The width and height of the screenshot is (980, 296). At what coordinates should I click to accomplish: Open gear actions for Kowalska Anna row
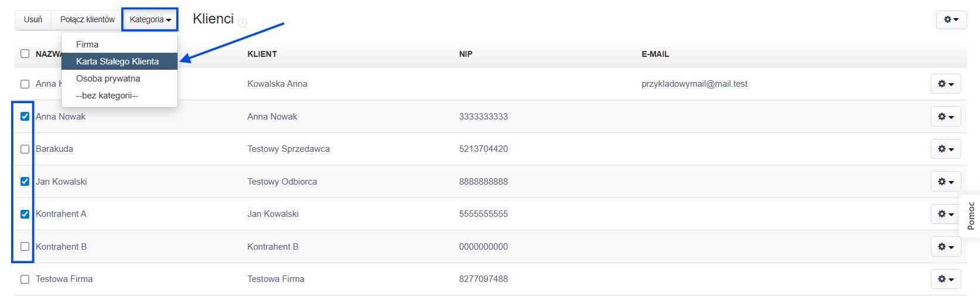point(946,84)
